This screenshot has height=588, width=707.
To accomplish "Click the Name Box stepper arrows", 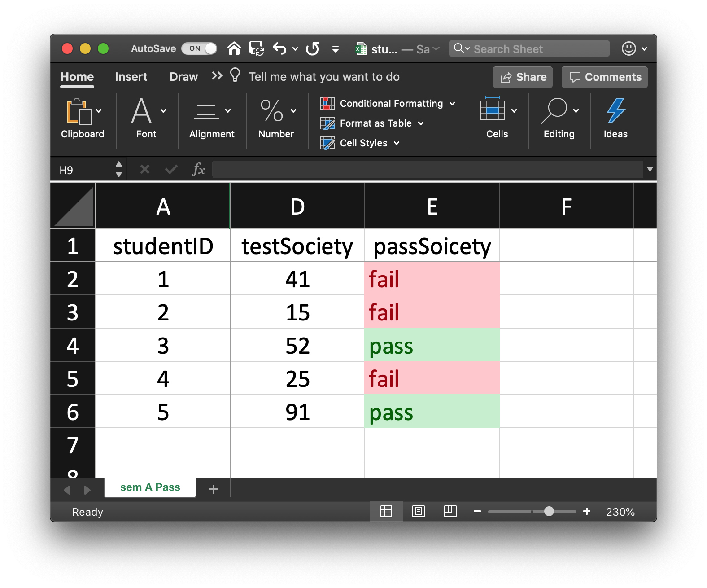I will point(119,169).
